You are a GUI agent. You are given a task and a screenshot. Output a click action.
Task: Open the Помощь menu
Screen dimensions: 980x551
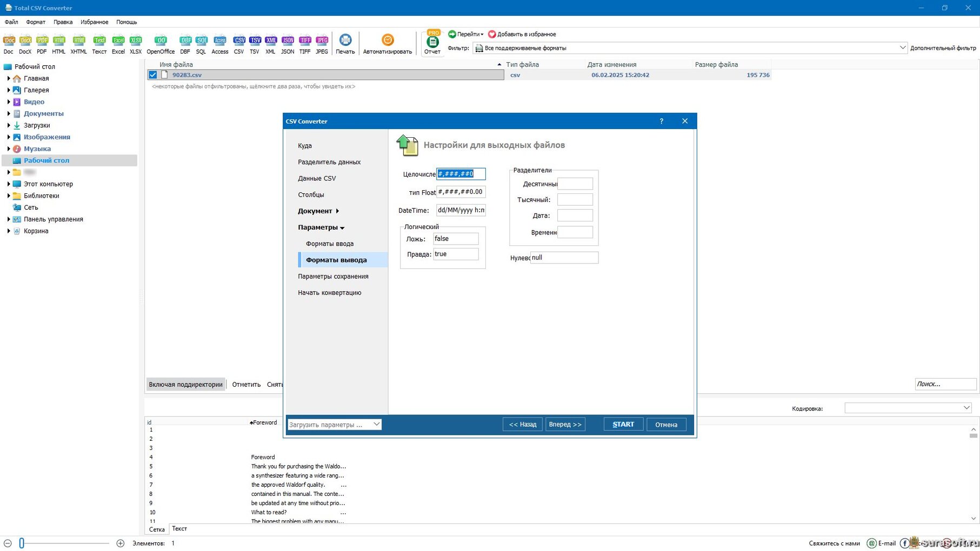click(x=126, y=22)
